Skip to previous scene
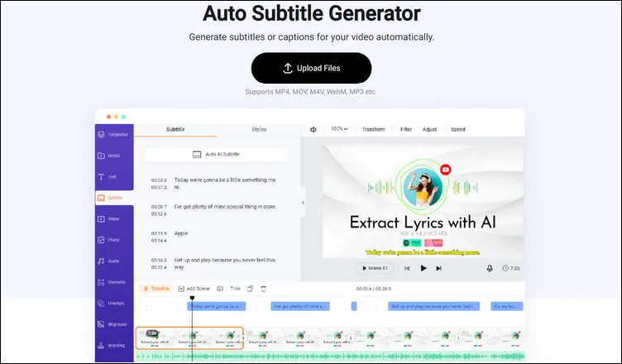The width and height of the screenshot is (622, 364). click(407, 268)
